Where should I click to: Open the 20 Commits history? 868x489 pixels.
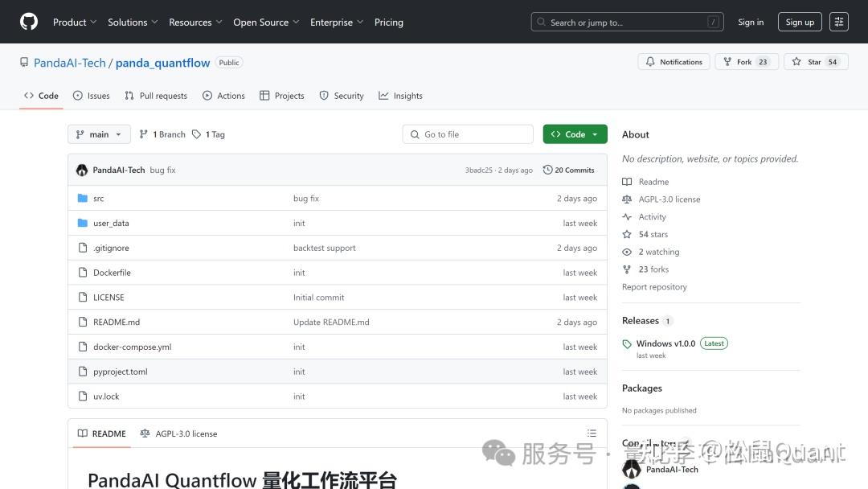coord(568,170)
